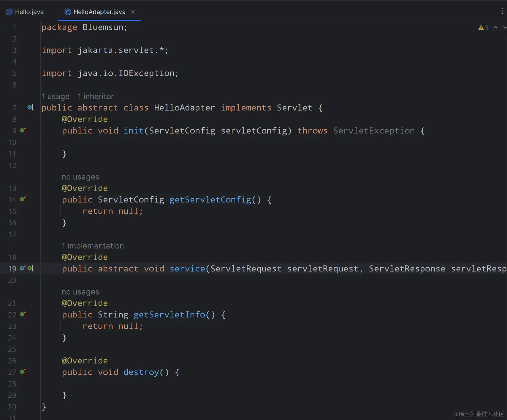Click the ServletResponse parameter type
This screenshot has width=507, height=420.
(x=407, y=269)
